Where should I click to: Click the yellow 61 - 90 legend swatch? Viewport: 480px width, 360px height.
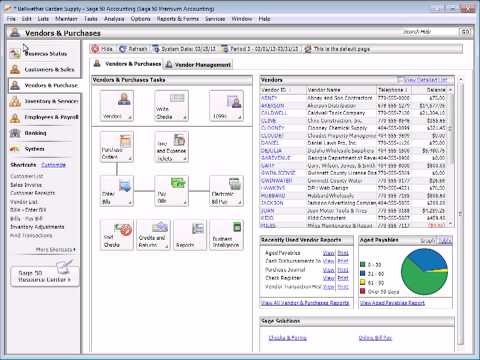[x=363, y=282]
